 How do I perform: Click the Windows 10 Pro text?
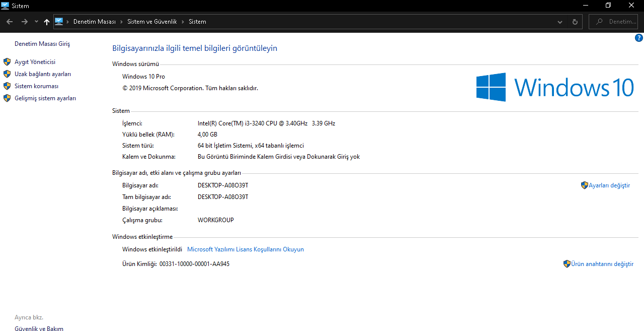(x=143, y=77)
